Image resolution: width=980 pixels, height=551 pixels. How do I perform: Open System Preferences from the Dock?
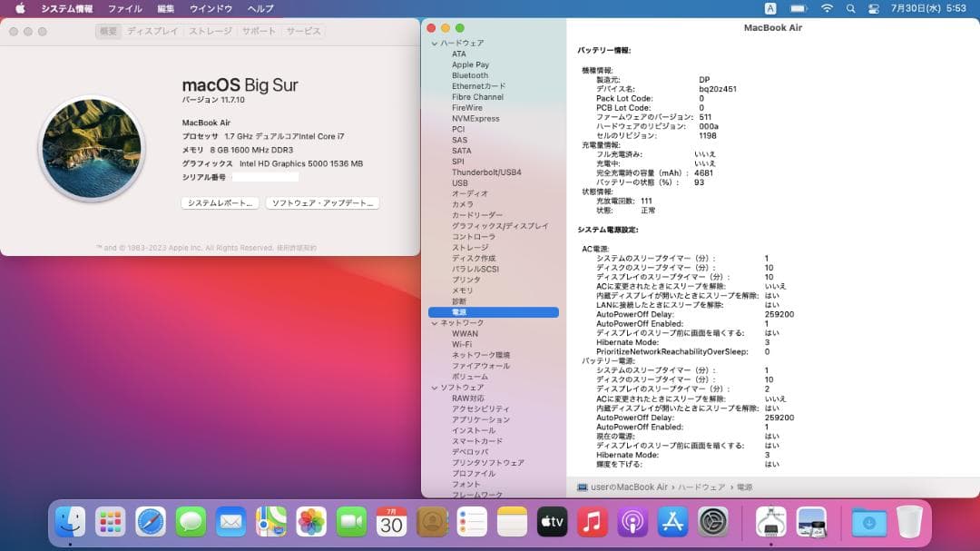[x=711, y=523]
